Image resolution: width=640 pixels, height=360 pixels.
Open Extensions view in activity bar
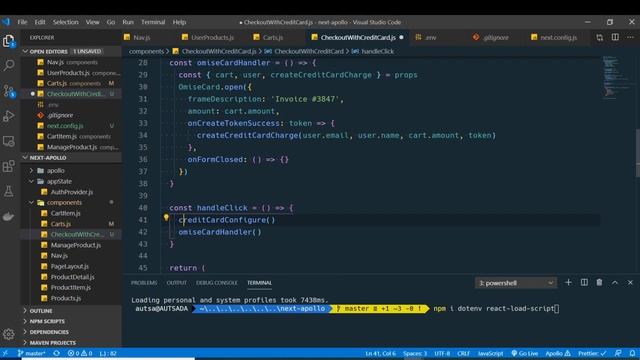click(9, 167)
